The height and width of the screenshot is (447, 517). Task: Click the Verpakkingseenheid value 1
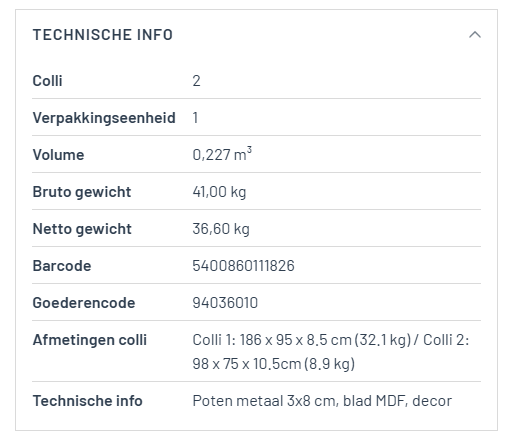(x=195, y=118)
